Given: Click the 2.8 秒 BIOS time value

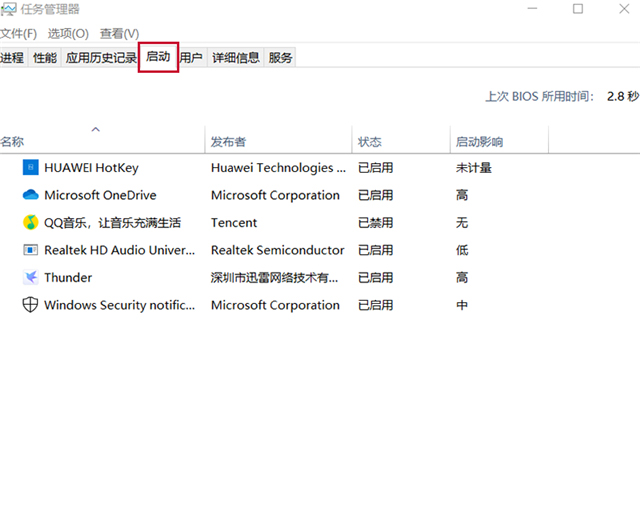Looking at the screenshot, I should point(623,97).
